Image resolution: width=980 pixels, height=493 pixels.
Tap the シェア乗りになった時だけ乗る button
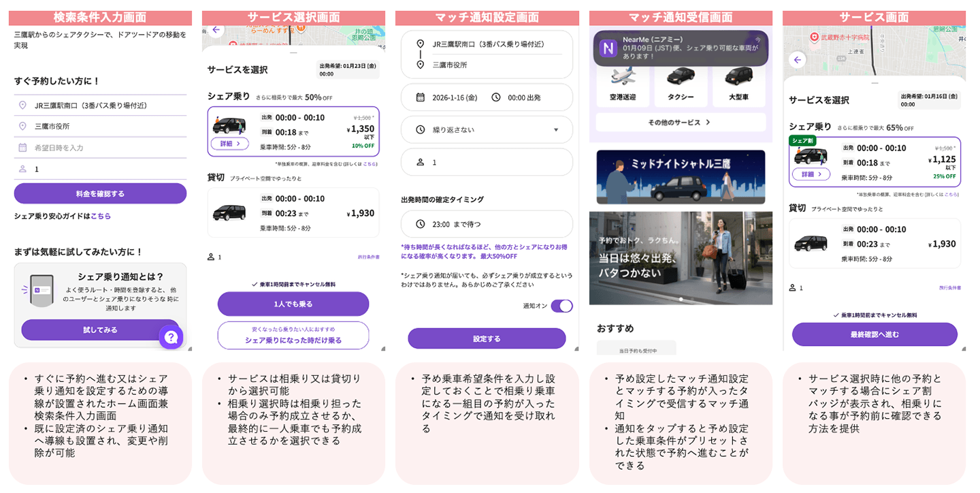293,336
